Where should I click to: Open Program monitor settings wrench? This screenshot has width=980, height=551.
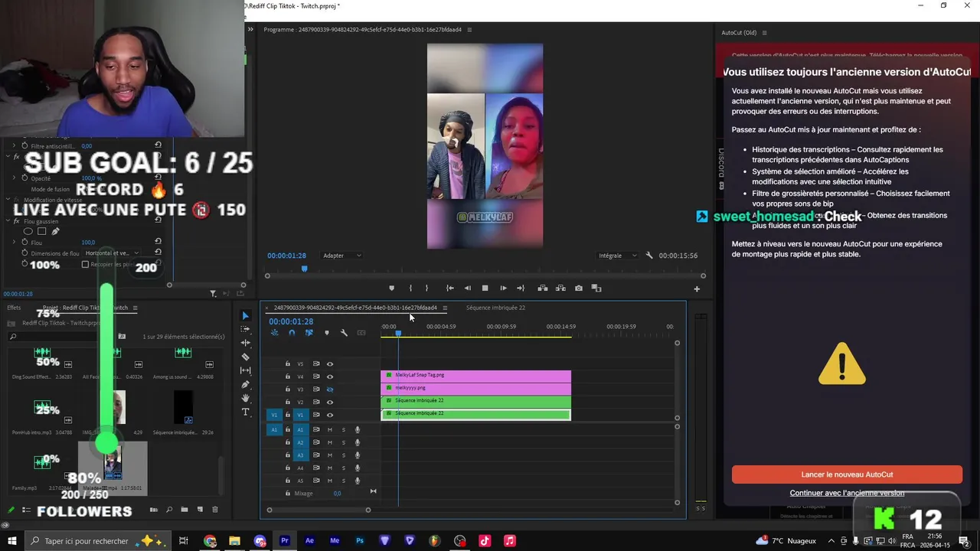(x=649, y=256)
